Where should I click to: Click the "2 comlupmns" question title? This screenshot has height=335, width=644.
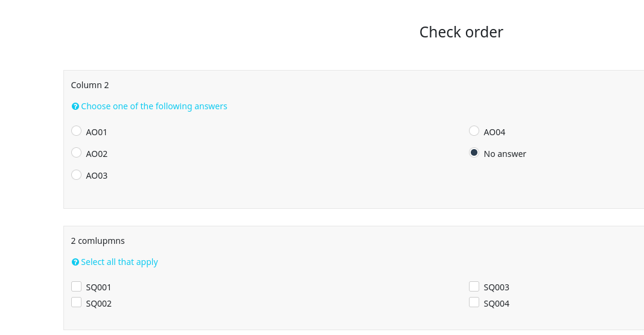pos(98,241)
